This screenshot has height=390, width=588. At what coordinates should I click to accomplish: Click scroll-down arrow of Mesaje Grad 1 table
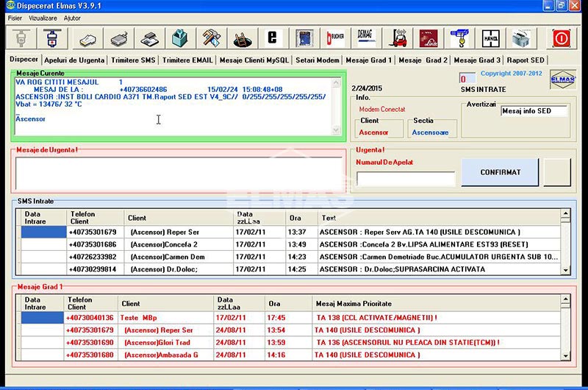(x=565, y=356)
